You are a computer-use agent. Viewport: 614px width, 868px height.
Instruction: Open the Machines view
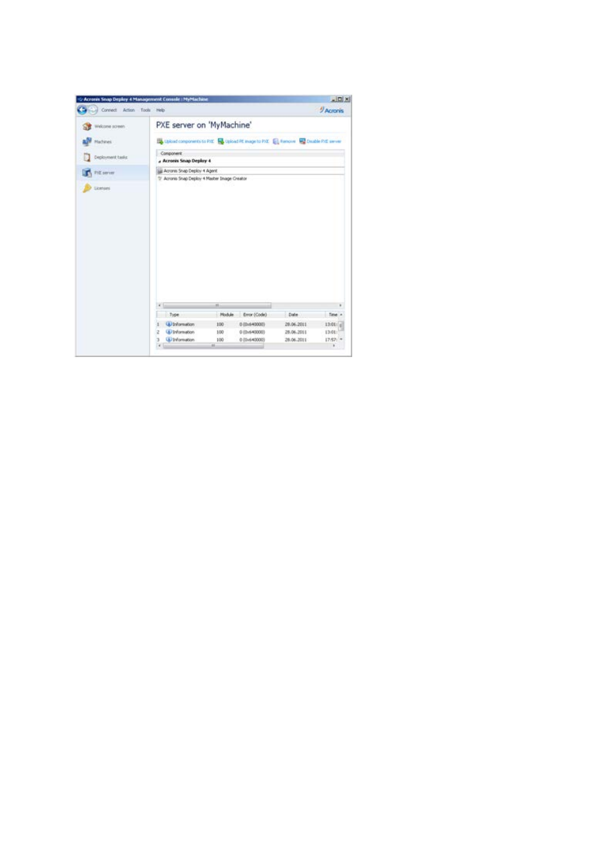click(x=103, y=142)
